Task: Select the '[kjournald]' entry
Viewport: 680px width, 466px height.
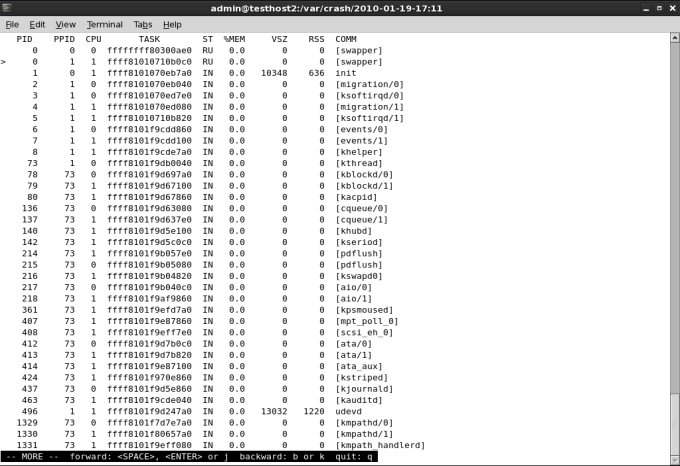Action: click(364, 388)
